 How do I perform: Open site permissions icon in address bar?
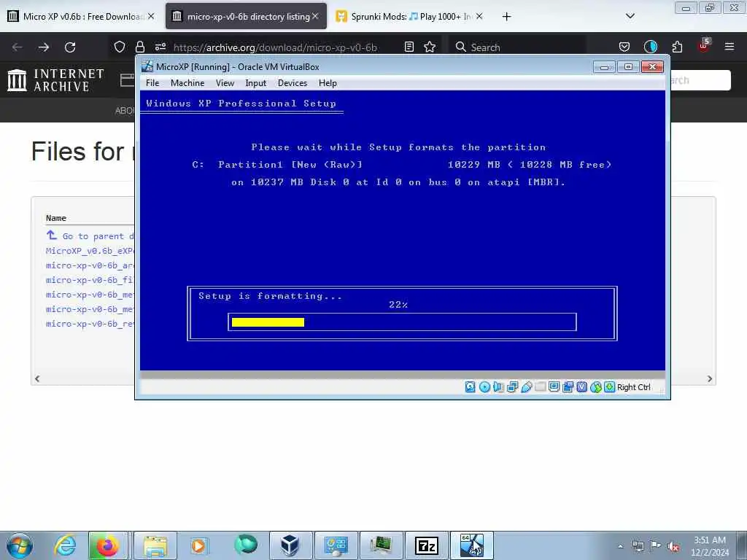pyautogui.click(x=160, y=47)
